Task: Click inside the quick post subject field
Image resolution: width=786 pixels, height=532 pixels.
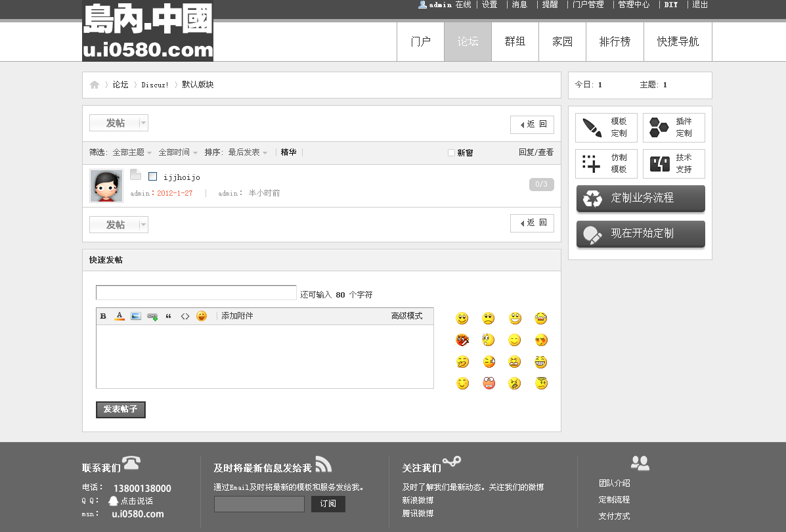Action: (x=195, y=292)
